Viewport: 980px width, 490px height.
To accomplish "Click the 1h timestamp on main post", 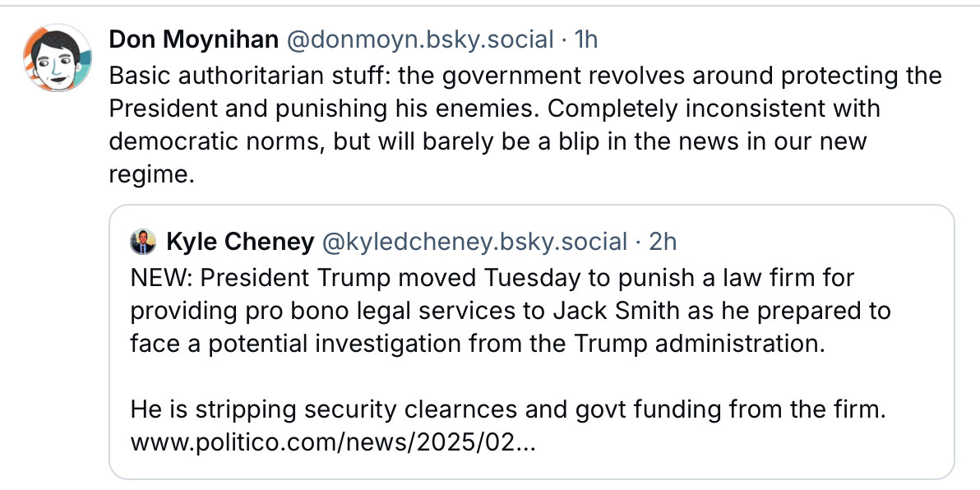I will pos(585,39).
